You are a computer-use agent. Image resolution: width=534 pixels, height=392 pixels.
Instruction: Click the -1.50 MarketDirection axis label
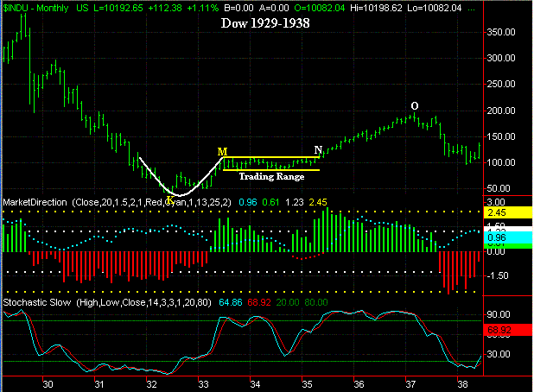coord(498,275)
